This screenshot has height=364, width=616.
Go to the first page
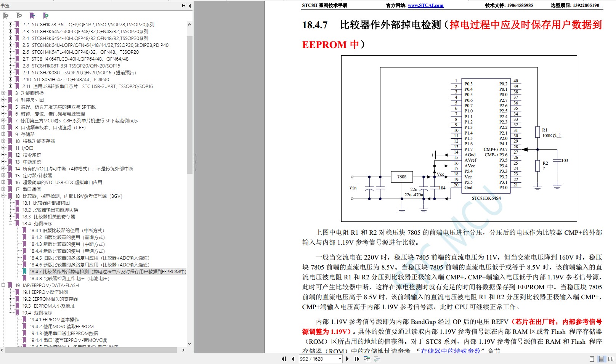coord(284,359)
